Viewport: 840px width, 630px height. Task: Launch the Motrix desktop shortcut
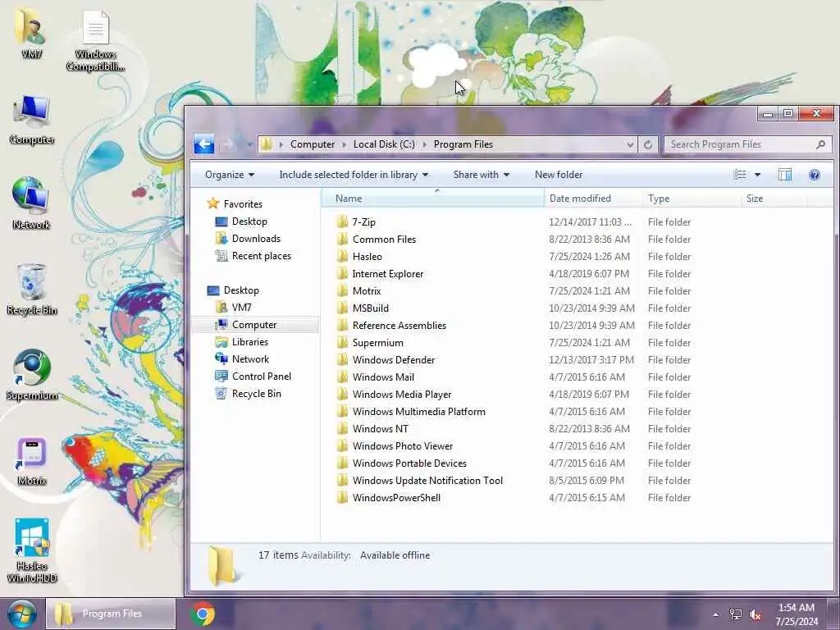coord(32,454)
